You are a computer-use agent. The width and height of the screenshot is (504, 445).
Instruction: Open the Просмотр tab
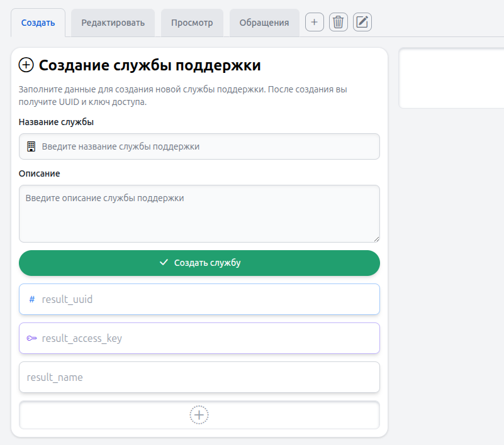click(192, 23)
